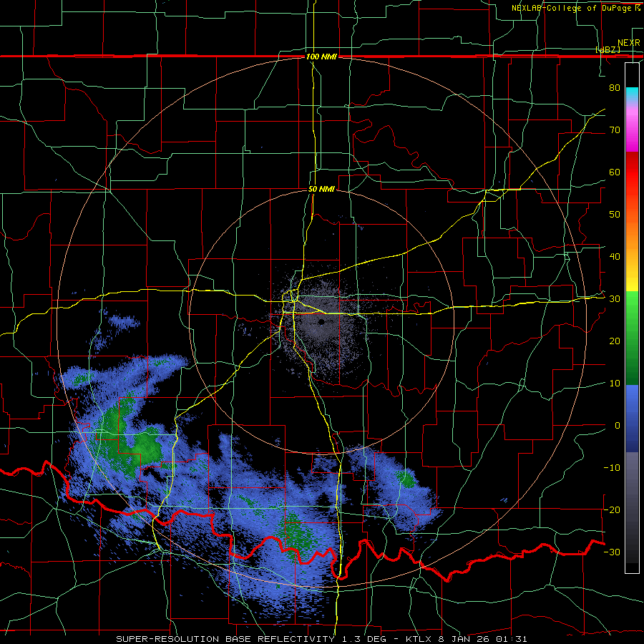Click the black radar site dot at center
The height and width of the screenshot is (644, 644).
321,322
